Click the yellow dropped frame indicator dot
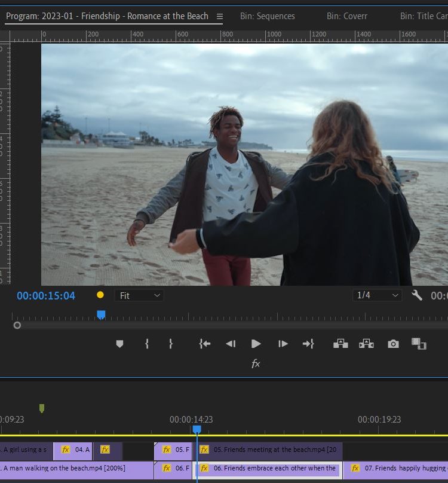This screenshot has height=483, width=448. coord(100,295)
